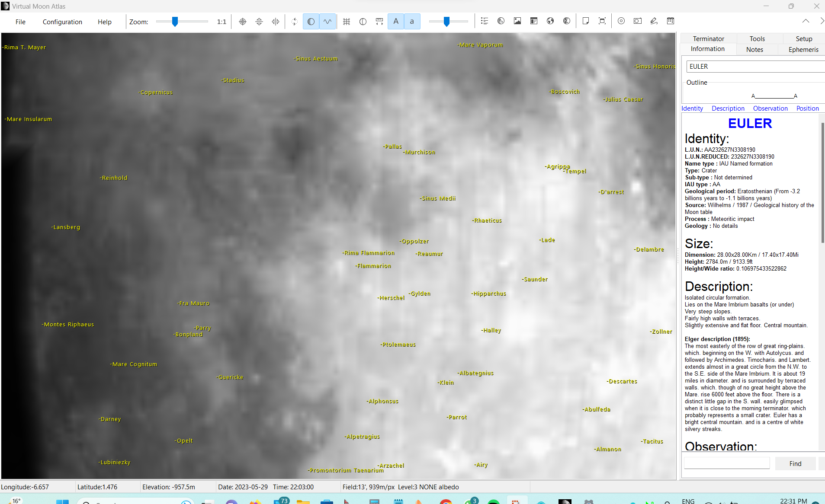Image resolution: width=825 pixels, height=504 pixels.
Task: Click the moon-with-pencil toolbar icon
Action: click(501, 21)
